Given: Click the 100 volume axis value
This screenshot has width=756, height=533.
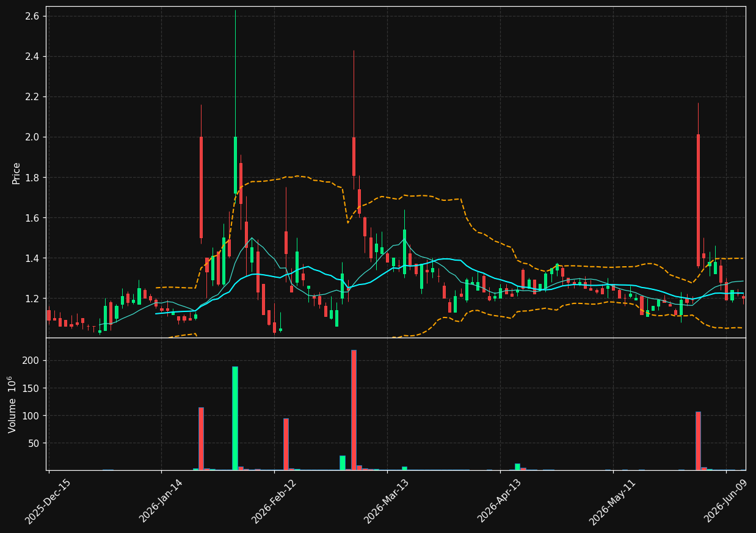Looking at the screenshot, I should 32,415.
